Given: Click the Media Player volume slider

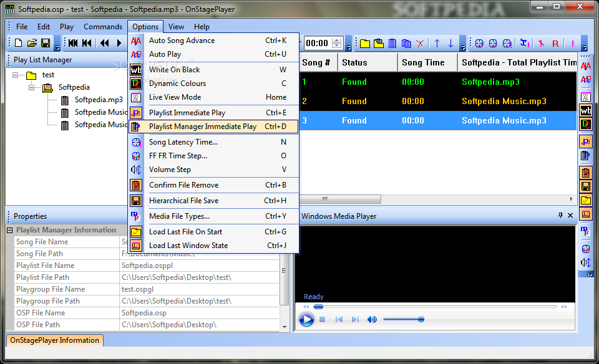Looking at the screenshot, I should click(404, 319).
